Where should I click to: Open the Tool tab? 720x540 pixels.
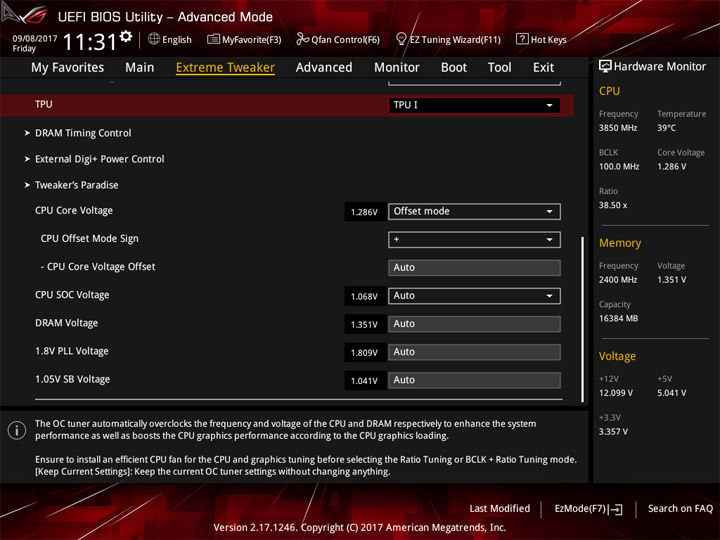tap(500, 68)
